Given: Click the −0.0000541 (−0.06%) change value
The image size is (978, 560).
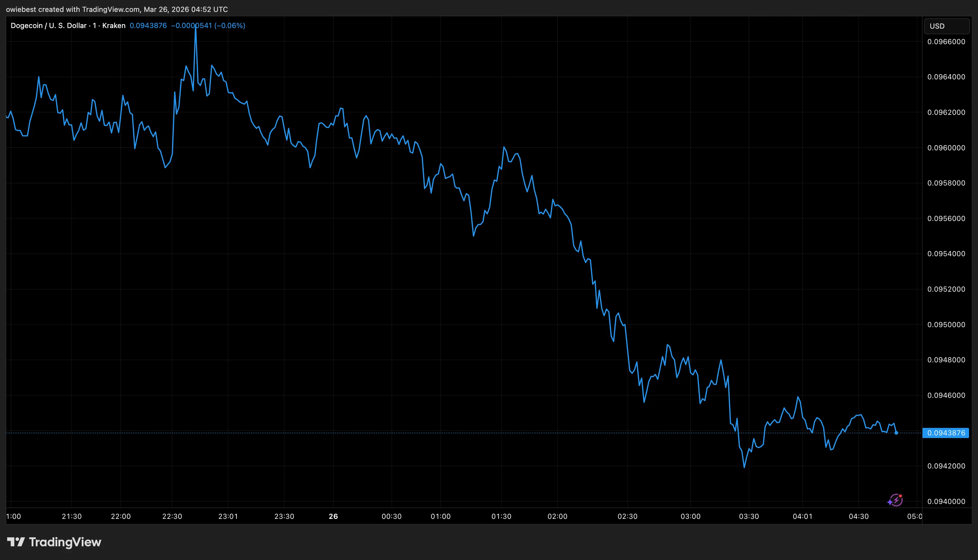Looking at the screenshot, I should tap(208, 25).
